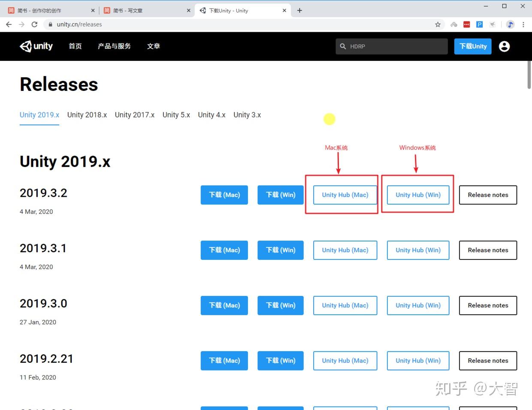Click Unity Hub (Mac) for version 2019.3.2
This screenshot has height=410, width=532.
[345, 195]
